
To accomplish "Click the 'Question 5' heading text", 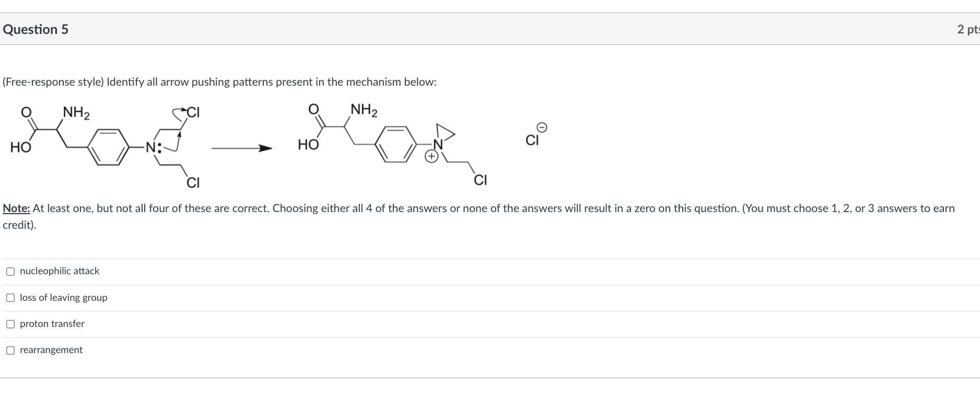I will [x=36, y=29].
